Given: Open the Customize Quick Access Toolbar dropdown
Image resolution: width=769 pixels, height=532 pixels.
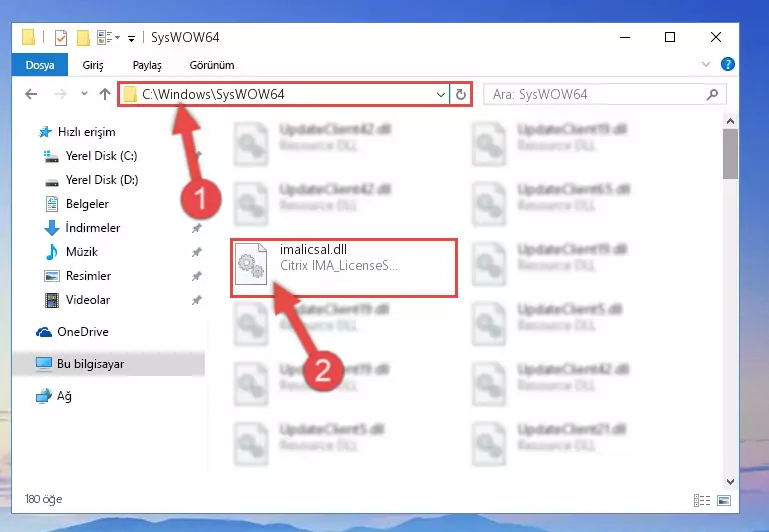Looking at the screenshot, I should tap(131, 38).
